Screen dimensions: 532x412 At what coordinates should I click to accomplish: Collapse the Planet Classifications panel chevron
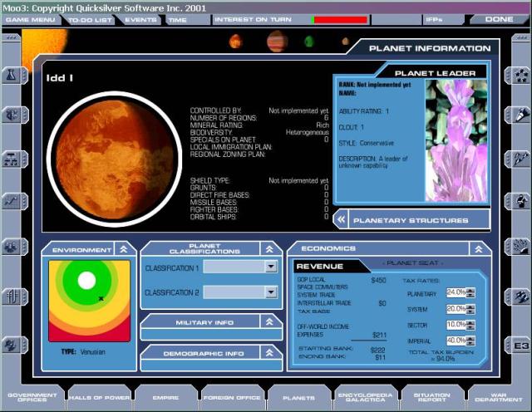coord(269,249)
